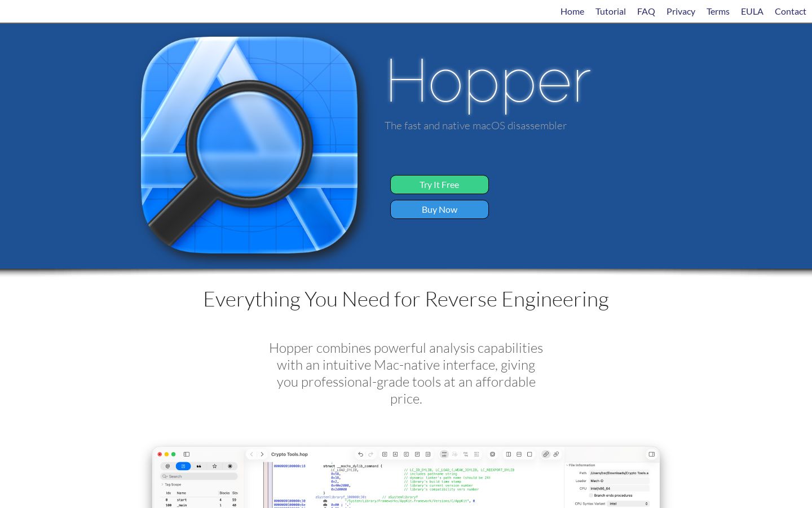The height and width of the screenshot is (508, 812).
Task: Select the '_main' procedure row
Action: point(199,505)
